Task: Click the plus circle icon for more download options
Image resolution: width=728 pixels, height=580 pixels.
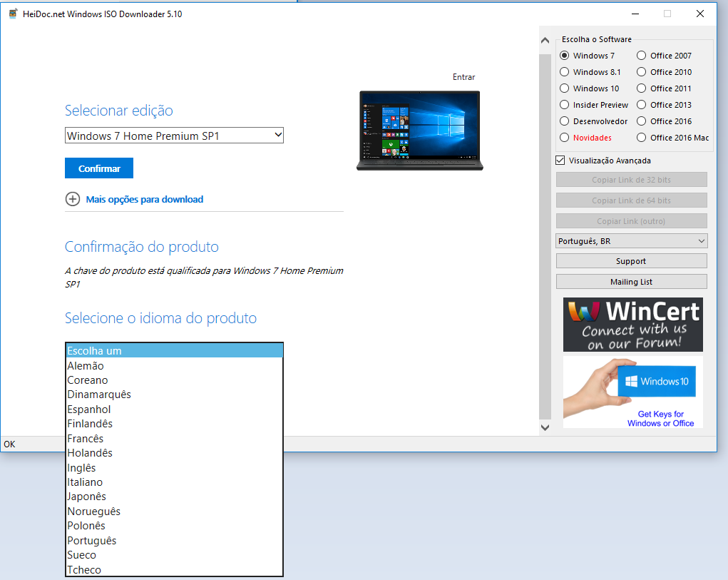Action: (x=73, y=199)
